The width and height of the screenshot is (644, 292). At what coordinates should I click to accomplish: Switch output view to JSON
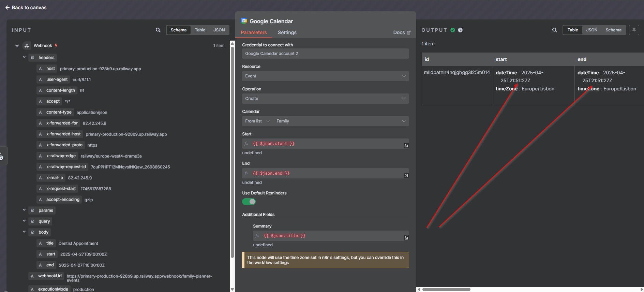pos(592,30)
